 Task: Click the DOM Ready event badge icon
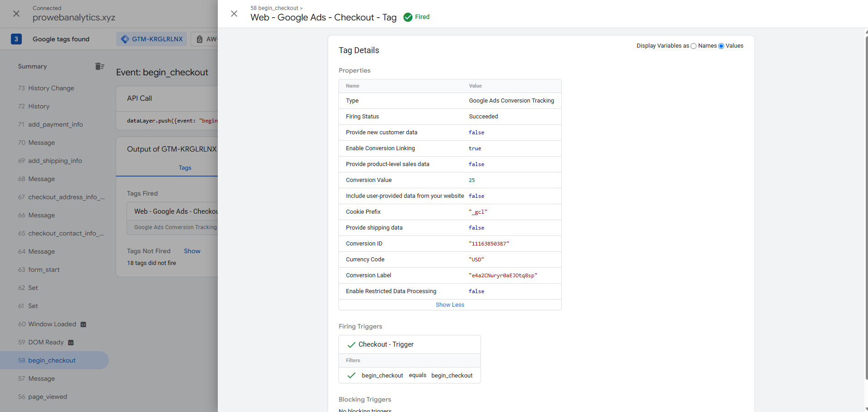tap(71, 343)
